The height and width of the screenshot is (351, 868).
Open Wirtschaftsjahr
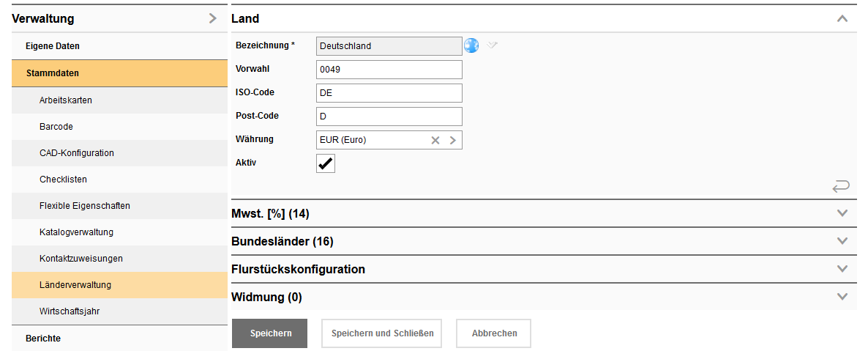click(119, 311)
